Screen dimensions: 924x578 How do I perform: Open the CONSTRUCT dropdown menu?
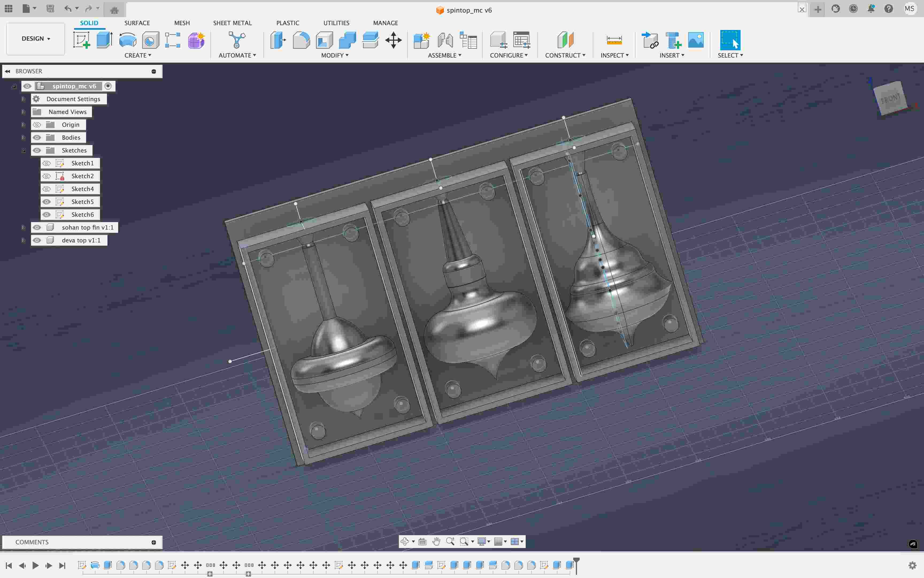[x=565, y=55]
